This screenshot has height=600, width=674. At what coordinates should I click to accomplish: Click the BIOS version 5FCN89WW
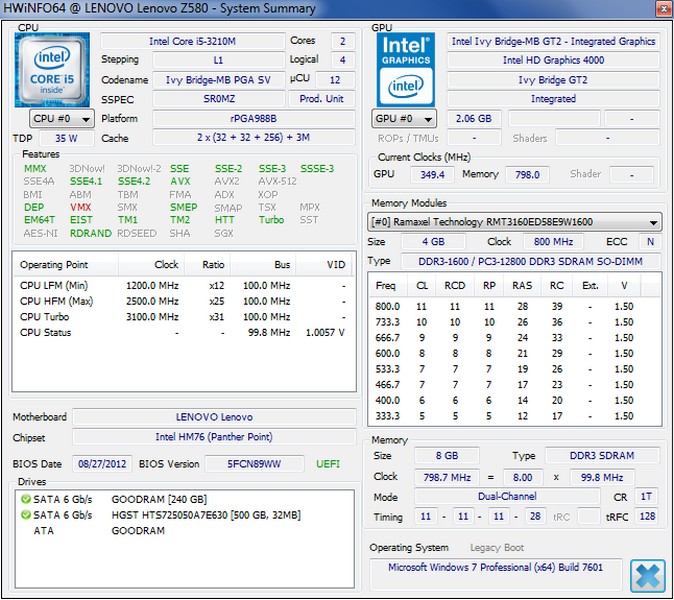click(x=254, y=464)
